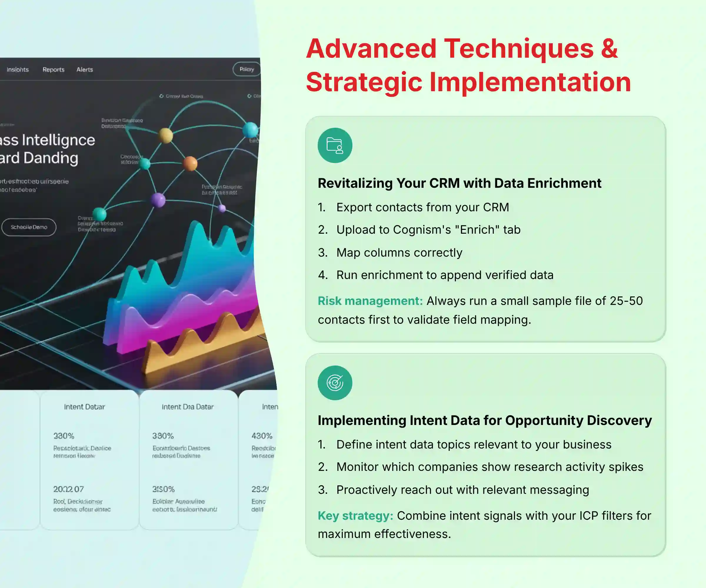Click the 'Key strategy:' label
The width and height of the screenshot is (706, 588).
tap(355, 516)
